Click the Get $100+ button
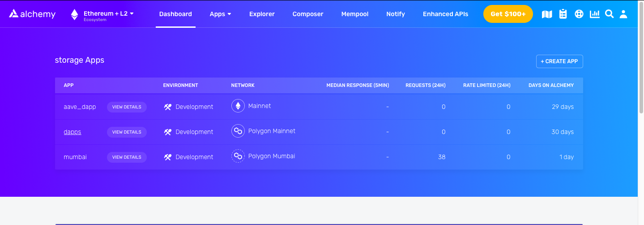Viewport: 644px width, 225px height. [508, 14]
